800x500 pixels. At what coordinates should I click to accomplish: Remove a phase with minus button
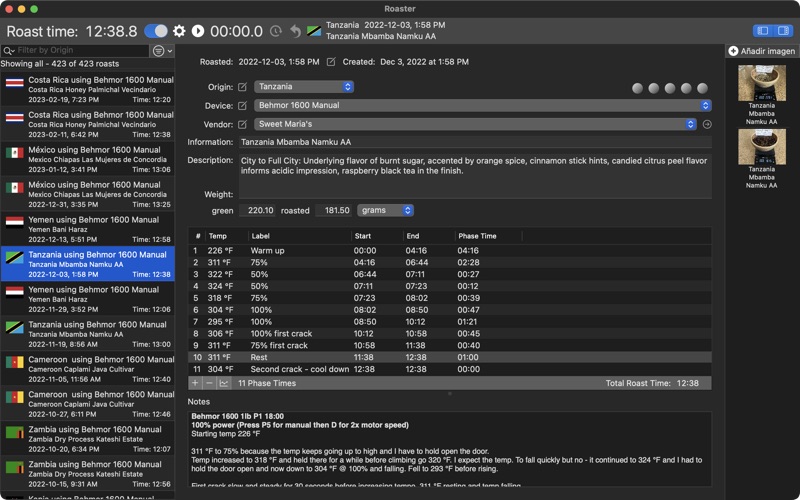209,383
